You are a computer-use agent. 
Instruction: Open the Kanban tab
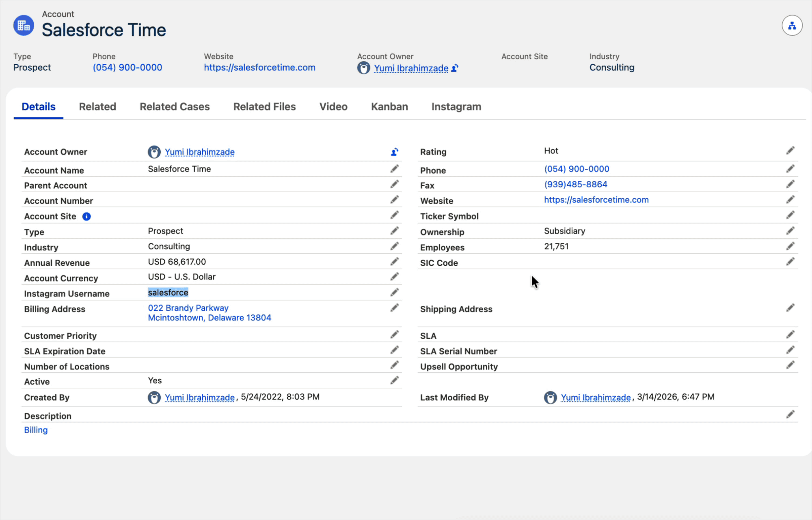pos(389,106)
